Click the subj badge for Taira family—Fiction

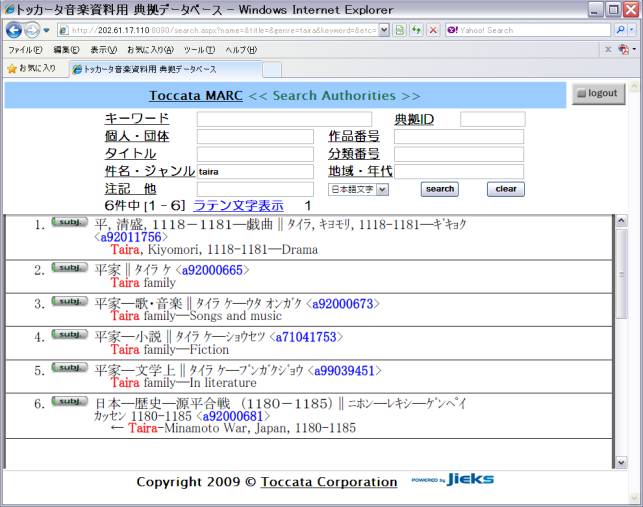click(70, 334)
